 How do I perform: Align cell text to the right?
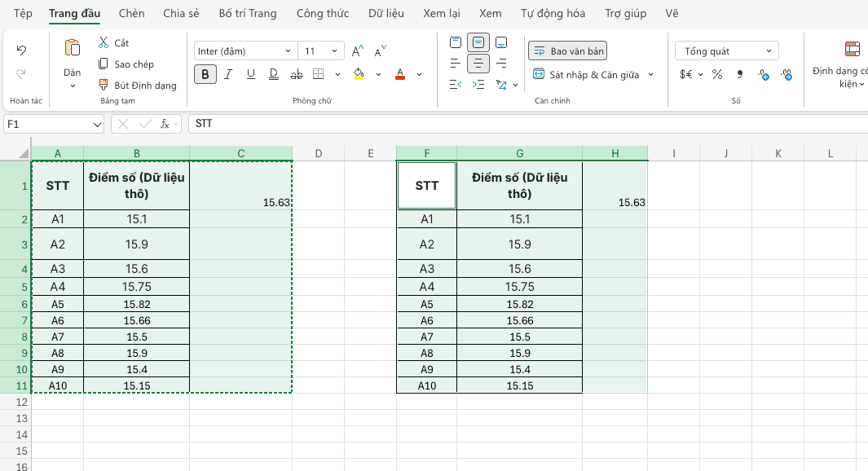[501, 64]
